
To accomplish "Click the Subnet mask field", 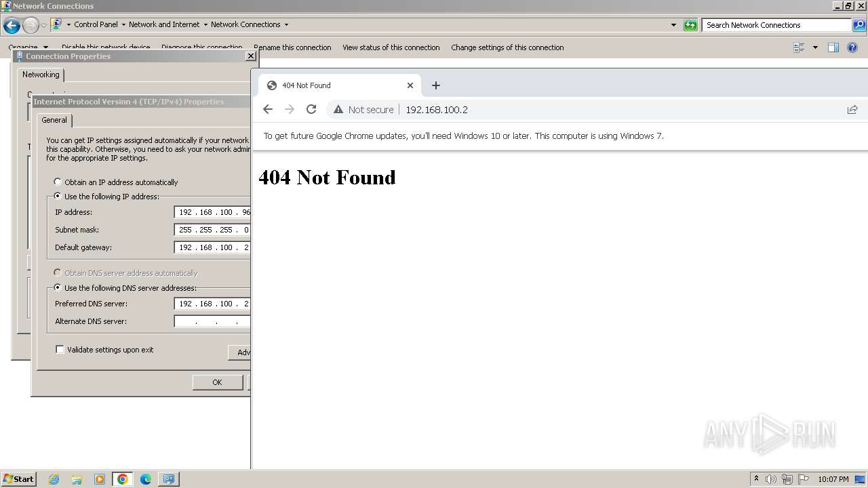I will click(x=212, y=230).
